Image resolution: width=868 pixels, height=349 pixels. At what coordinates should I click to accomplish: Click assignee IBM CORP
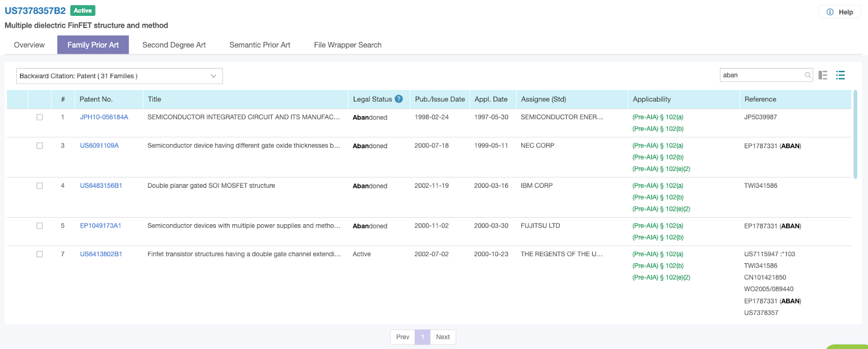[x=537, y=186]
